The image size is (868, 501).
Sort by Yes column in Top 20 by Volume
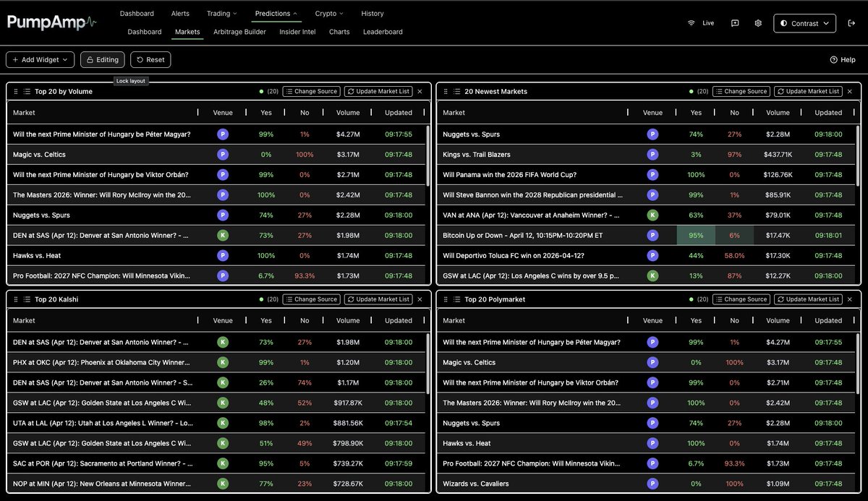coord(265,113)
